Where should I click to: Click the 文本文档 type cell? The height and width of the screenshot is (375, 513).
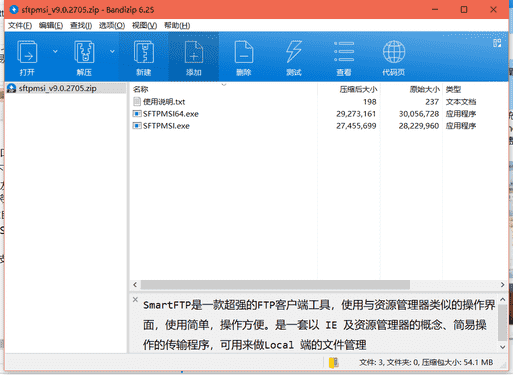point(461,102)
